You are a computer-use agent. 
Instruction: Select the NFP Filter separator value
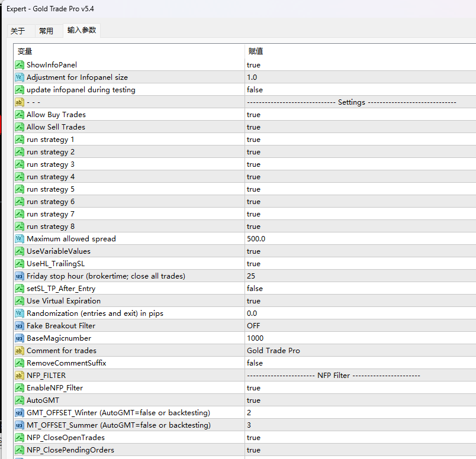click(334, 376)
